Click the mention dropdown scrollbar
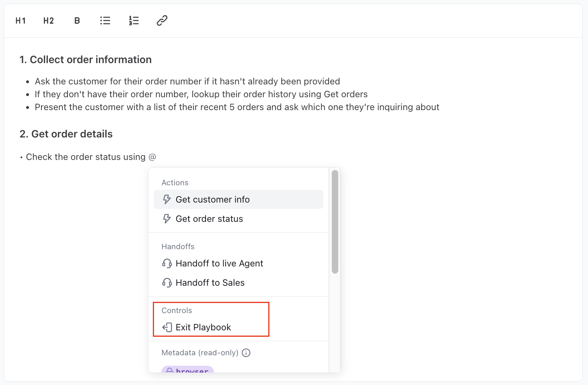The height and width of the screenshot is (385, 588). click(x=335, y=221)
